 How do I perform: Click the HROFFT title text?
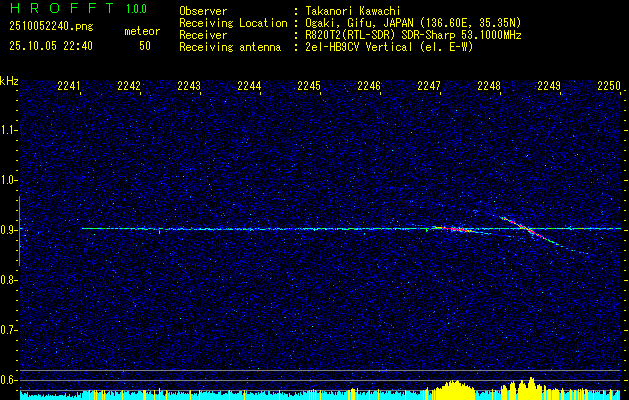(x=63, y=8)
